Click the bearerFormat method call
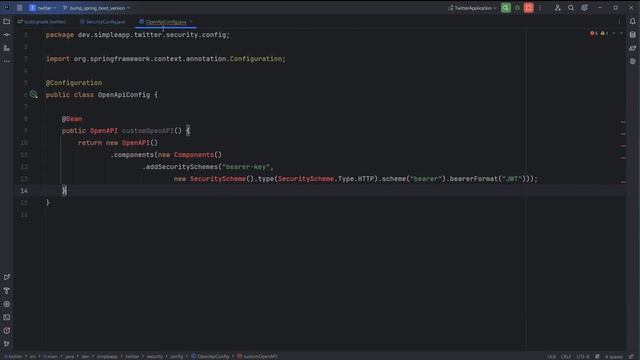 [473, 179]
